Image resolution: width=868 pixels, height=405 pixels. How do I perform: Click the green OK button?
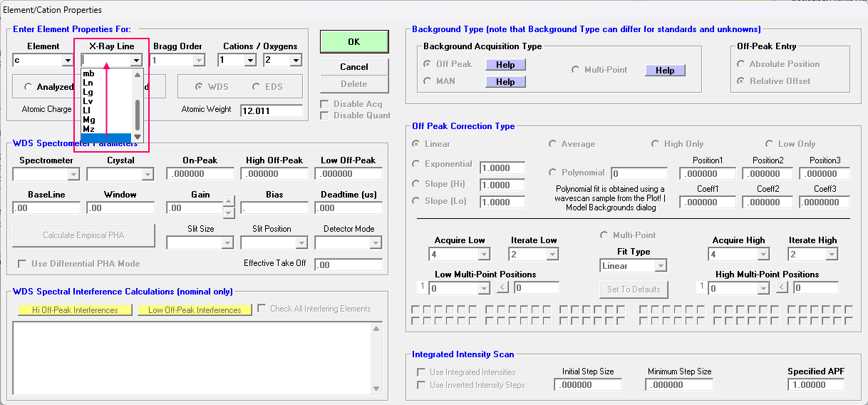pos(353,42)
